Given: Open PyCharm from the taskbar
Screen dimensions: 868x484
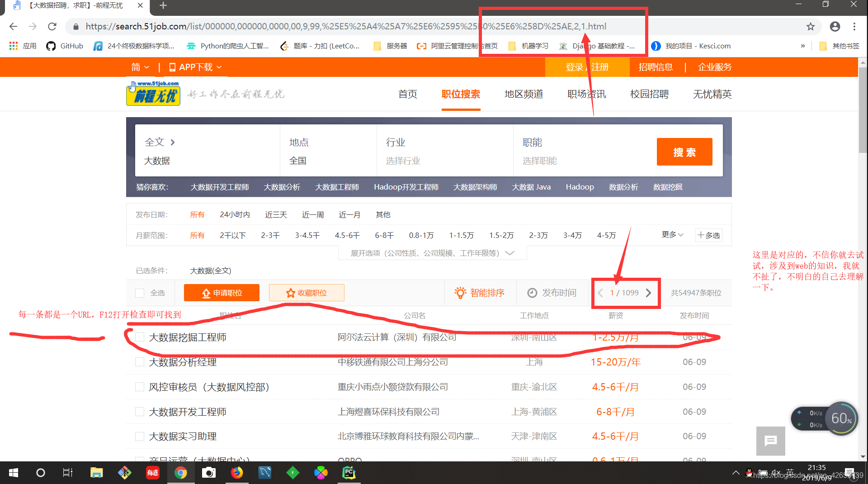Looking at the screenshot, I should pyautogui.click(x=349, y=473).
